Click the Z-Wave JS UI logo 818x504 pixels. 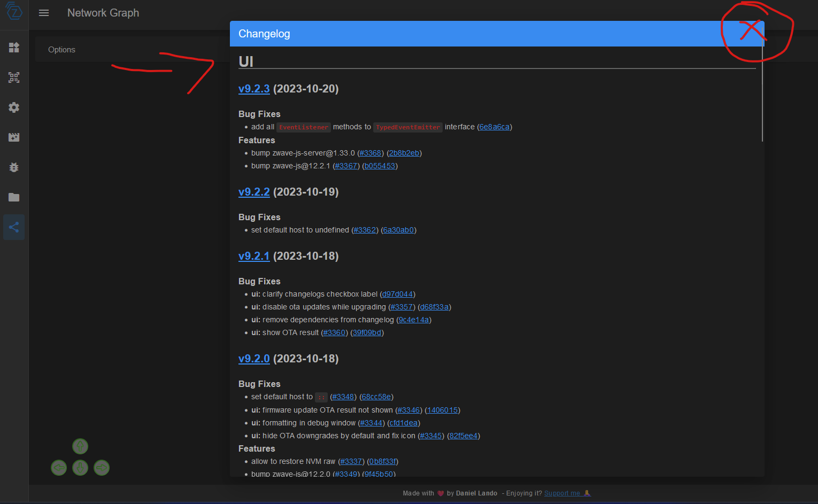point(13,13)
